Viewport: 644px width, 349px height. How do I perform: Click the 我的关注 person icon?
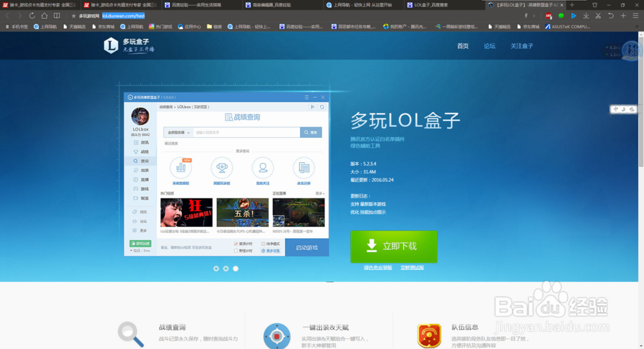263,167
